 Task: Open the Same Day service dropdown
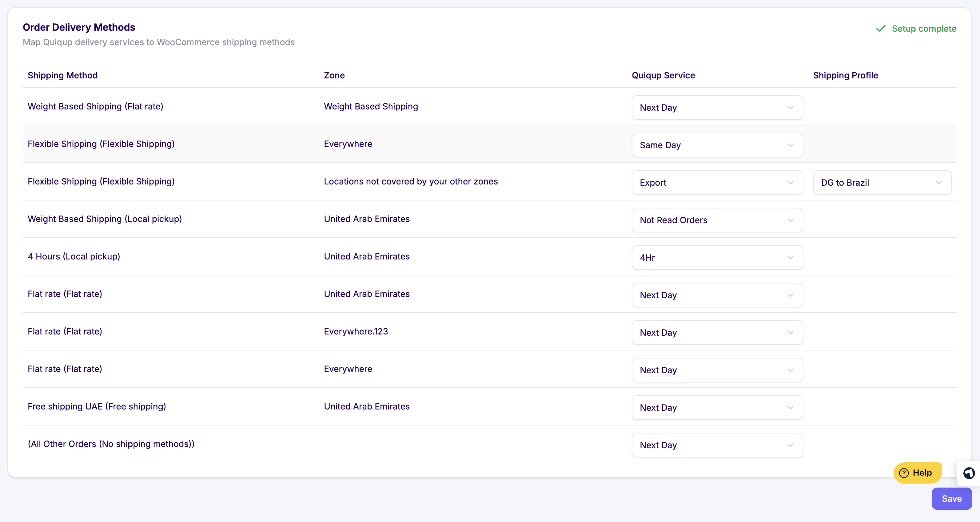[717, 145]
